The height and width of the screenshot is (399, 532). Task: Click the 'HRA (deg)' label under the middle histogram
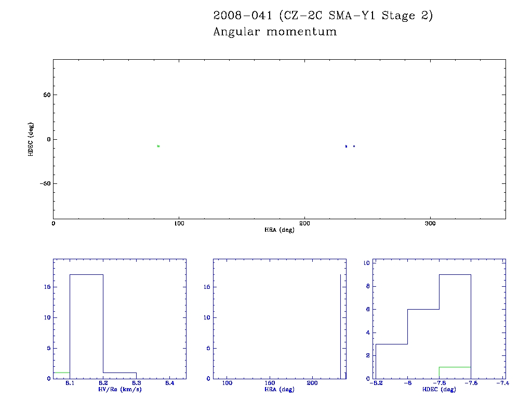click(280, 389)
